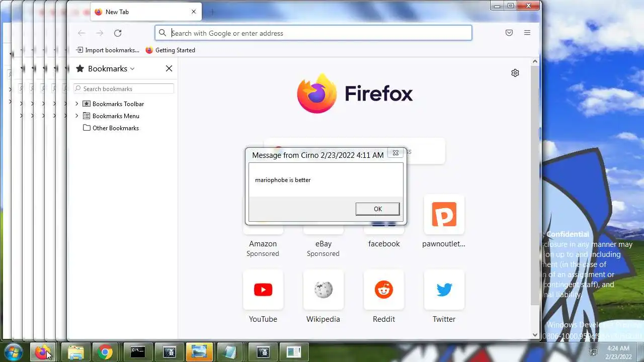Open the Windows Start orb

point(14,352)
